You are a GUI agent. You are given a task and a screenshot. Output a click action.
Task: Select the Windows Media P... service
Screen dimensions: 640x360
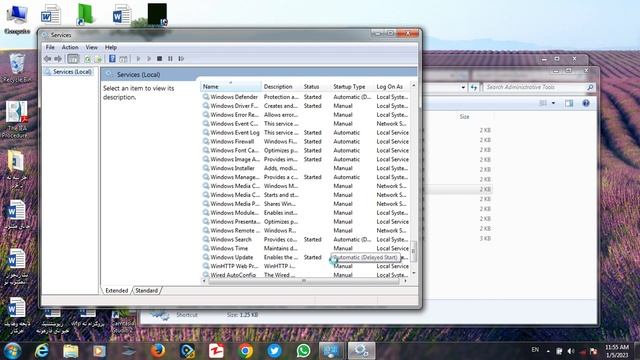point(234,204)
